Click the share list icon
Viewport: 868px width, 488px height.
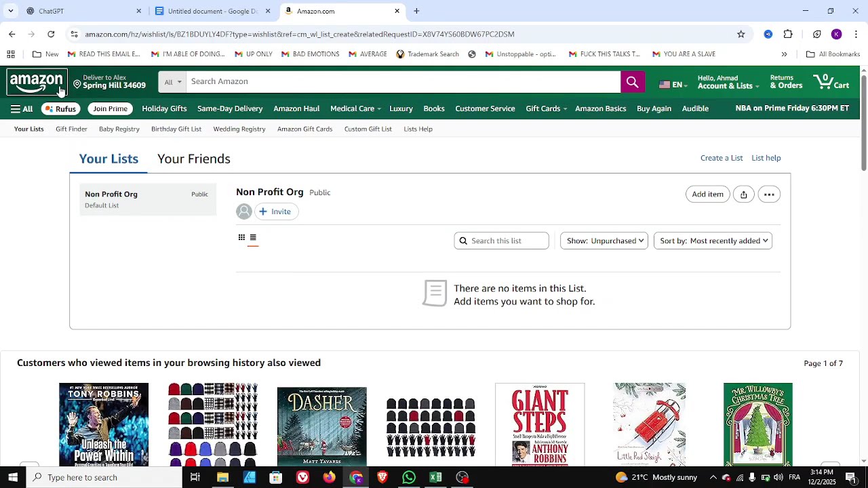[744, 195]
